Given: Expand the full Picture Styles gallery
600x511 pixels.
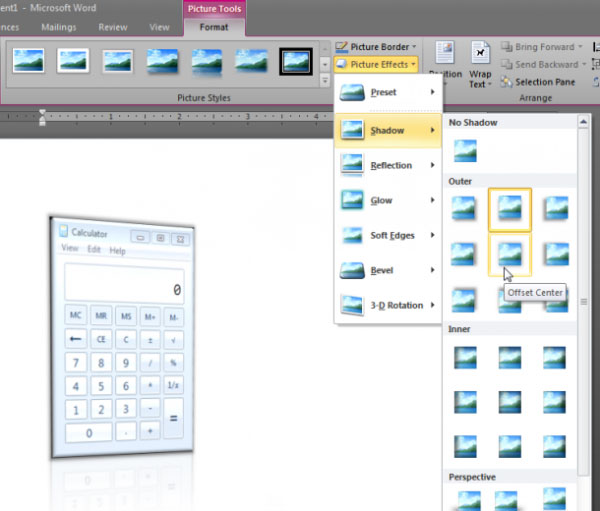Looking at the screenshot, I should click(325, 80).
